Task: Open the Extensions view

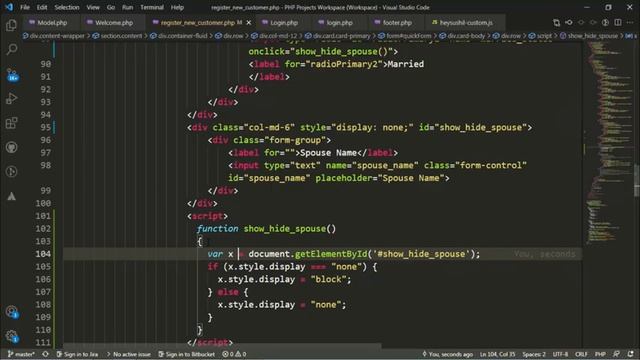Action: (x=11, y=123)
